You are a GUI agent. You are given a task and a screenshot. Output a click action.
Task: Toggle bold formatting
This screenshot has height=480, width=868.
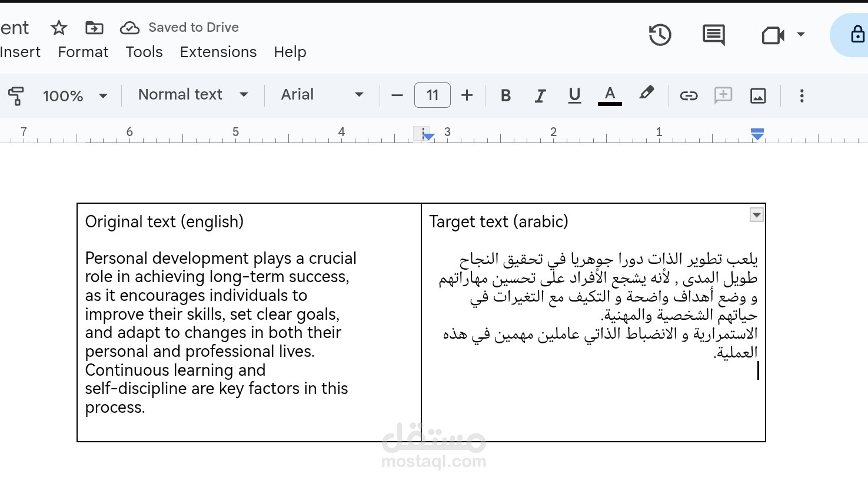pyautogui.click(x=505, y=95)
